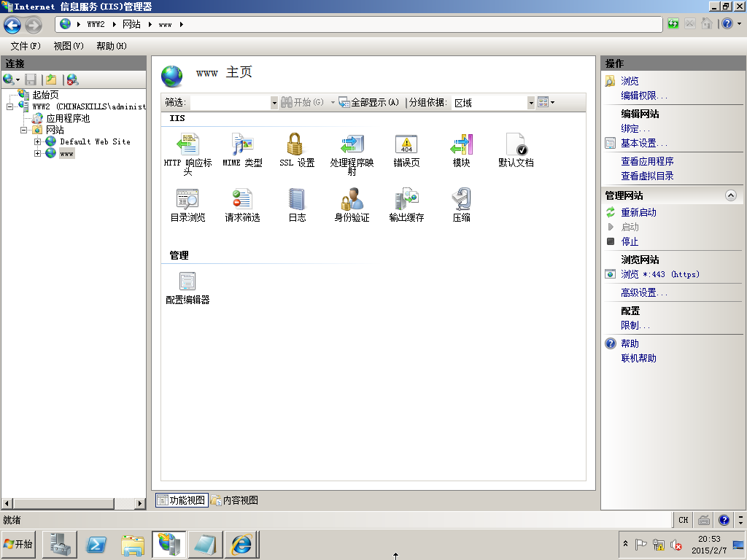The image size is (747, 560).
Task: Launch PowerShell from taskbar
Action: click(x=96, y=545)
